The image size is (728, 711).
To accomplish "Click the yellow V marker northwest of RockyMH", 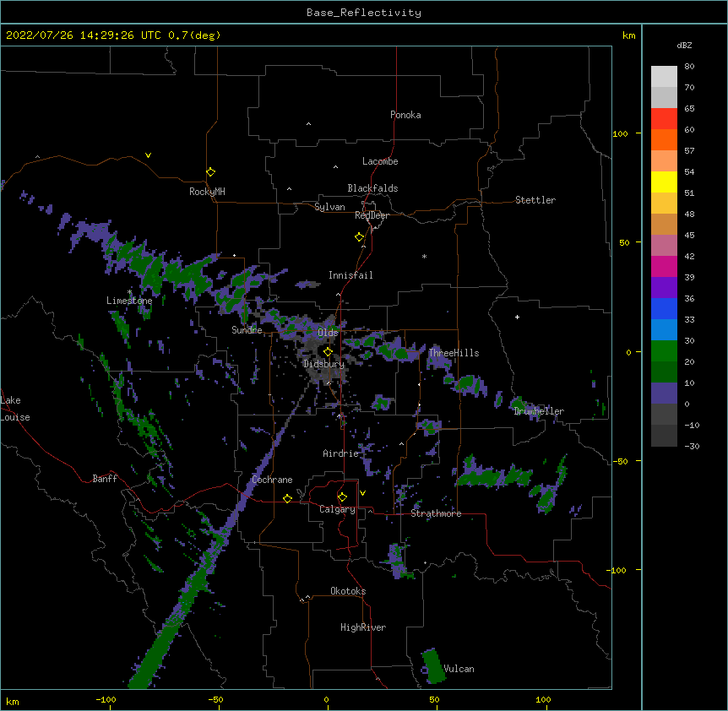I will 148,155.
